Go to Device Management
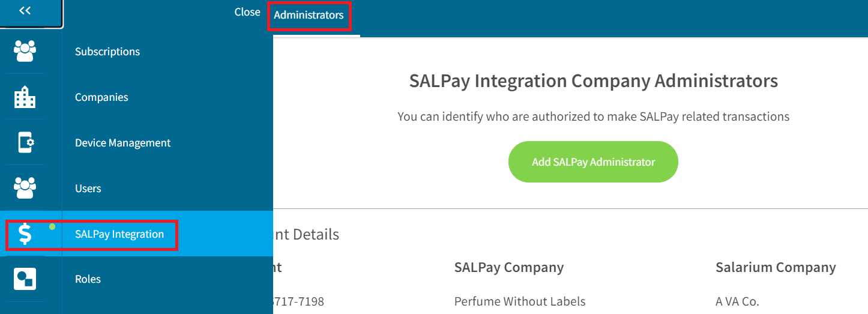 click(123, 143)
